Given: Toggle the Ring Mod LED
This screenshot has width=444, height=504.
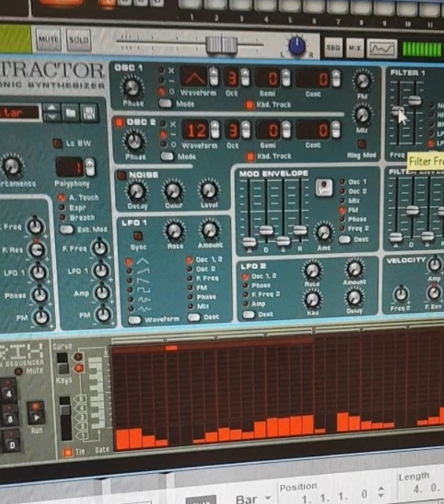Looking at the screenshot, I should pos(362,143).
